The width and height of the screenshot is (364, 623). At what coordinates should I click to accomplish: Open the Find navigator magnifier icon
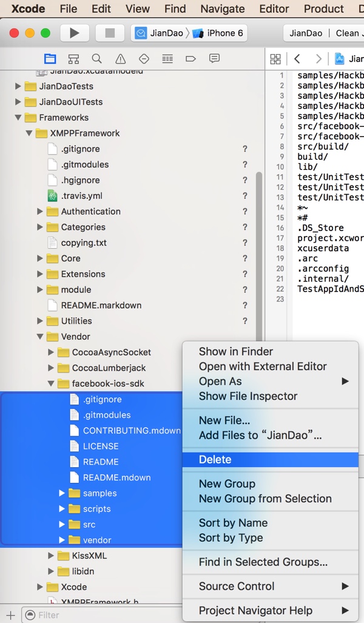click(x=97, y=59)
